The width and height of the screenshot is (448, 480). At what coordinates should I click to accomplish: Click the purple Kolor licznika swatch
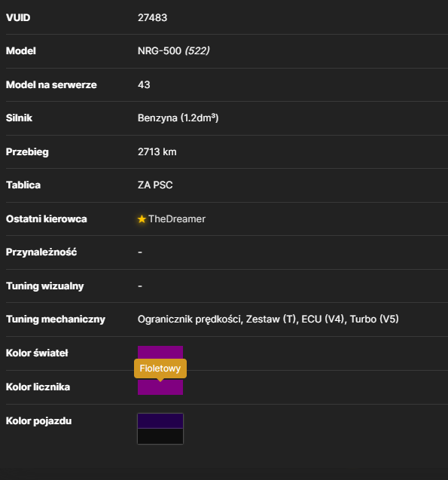coord(160,387)
